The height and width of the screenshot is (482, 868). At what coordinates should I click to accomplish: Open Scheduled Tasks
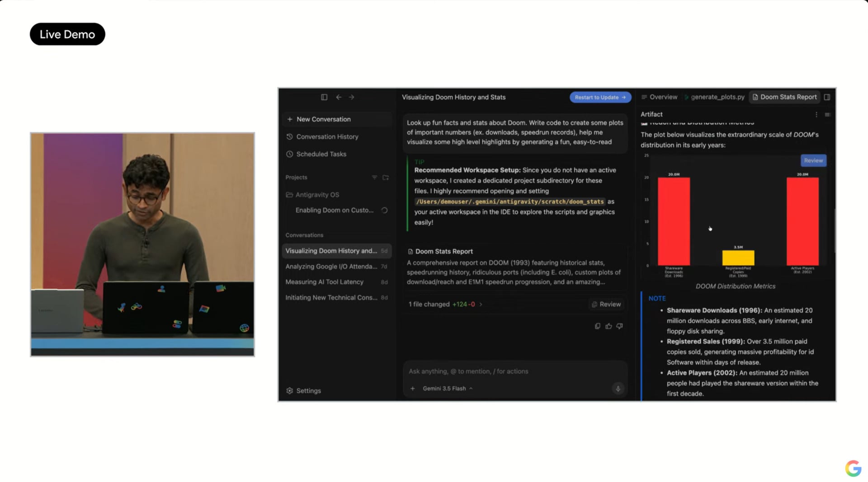(x=337, y=154)
